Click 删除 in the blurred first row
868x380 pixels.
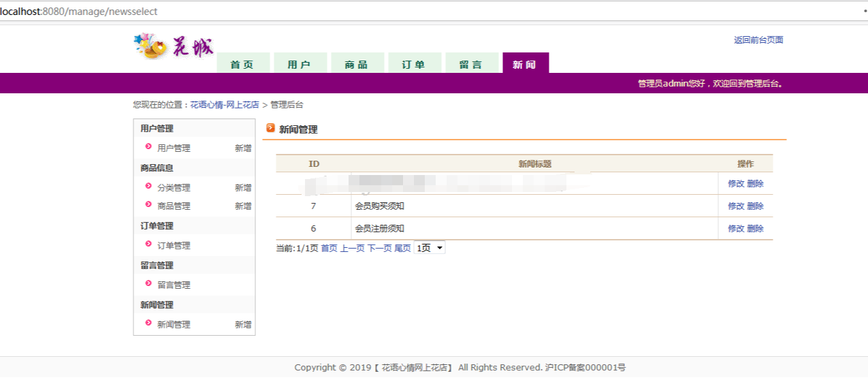point(755,183)
